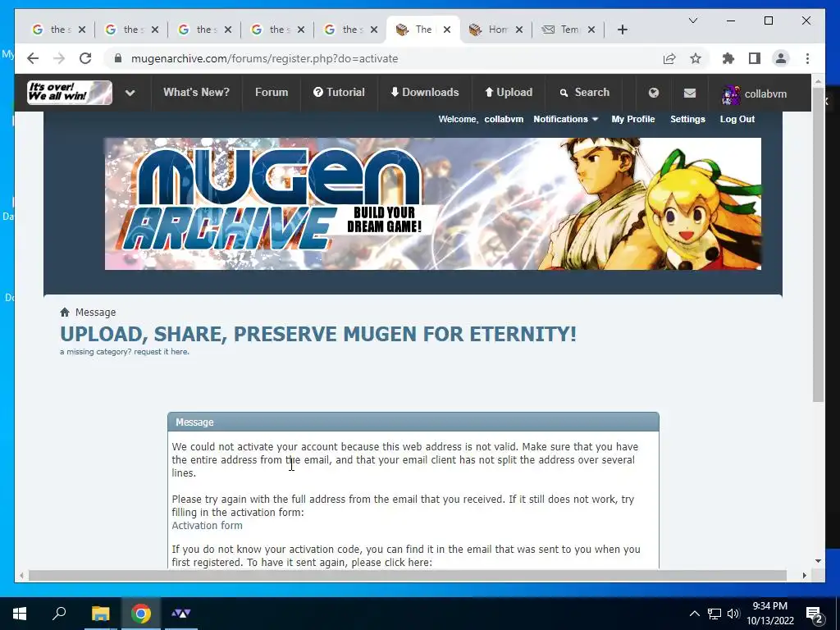
Task: Reload the page with the refresh icon
Action: [x=85, y=58]
